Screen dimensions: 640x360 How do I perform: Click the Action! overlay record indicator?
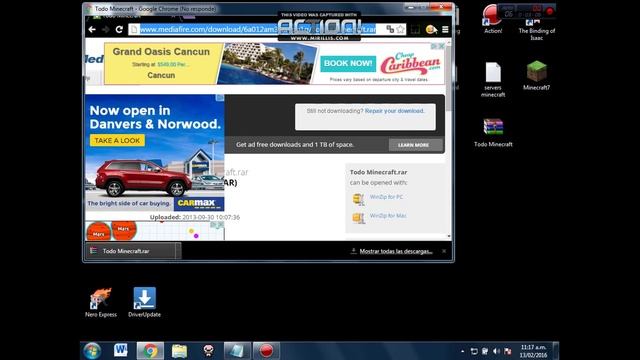(549, 11)
